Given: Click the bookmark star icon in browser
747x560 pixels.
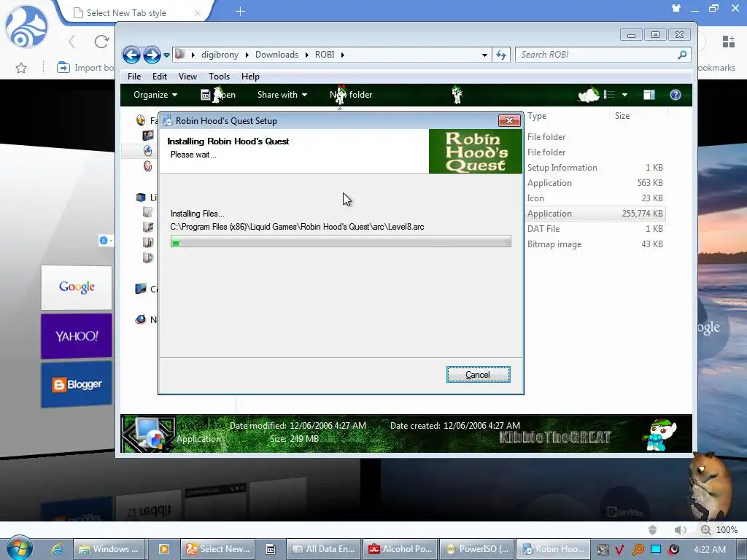Looking at the screenshot, I should click(21, 68).
